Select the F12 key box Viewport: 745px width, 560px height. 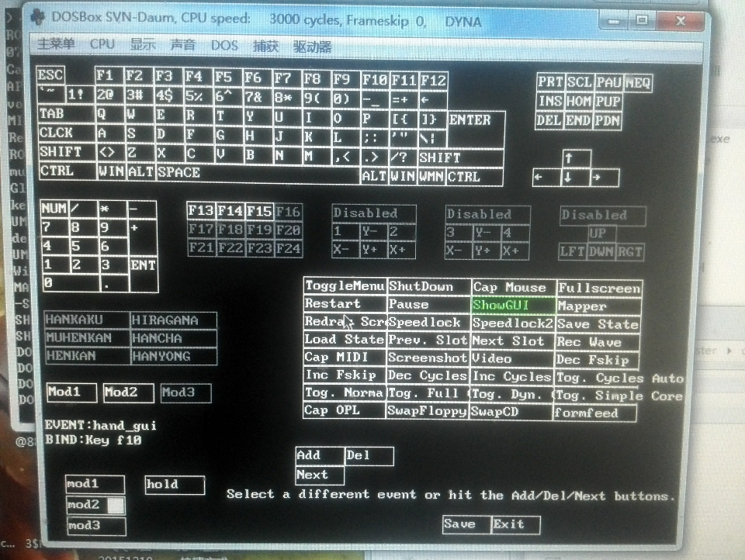coord(433,81)
